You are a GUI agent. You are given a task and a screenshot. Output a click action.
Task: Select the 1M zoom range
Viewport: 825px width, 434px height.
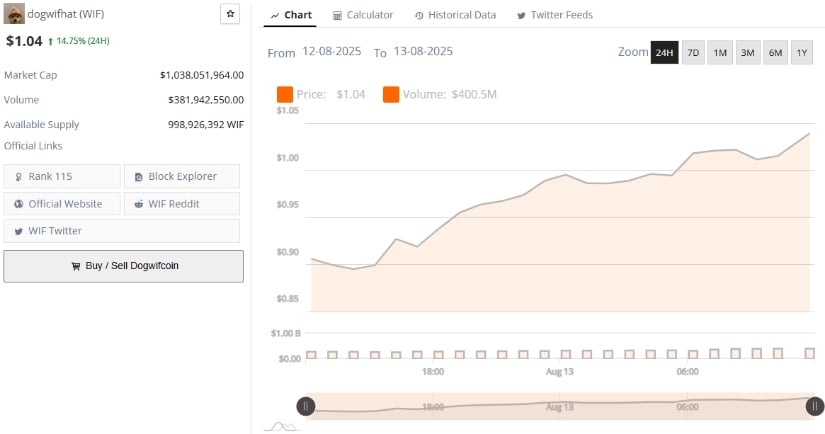click(720, 53)
